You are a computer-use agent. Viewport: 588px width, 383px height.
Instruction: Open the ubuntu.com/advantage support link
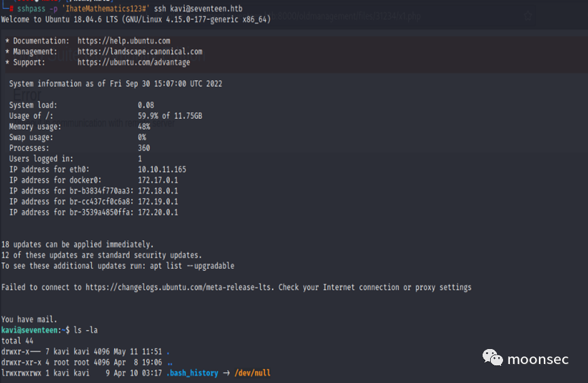pos(130,62)
